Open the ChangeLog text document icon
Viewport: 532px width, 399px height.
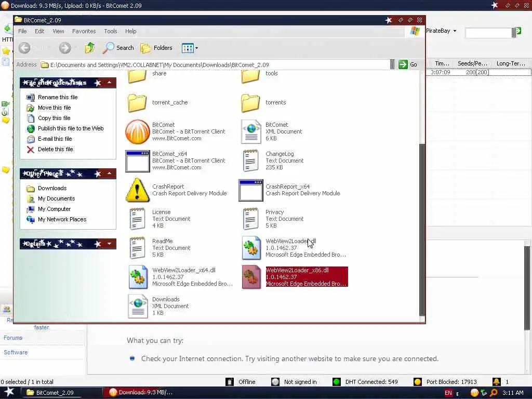point(251,161)
